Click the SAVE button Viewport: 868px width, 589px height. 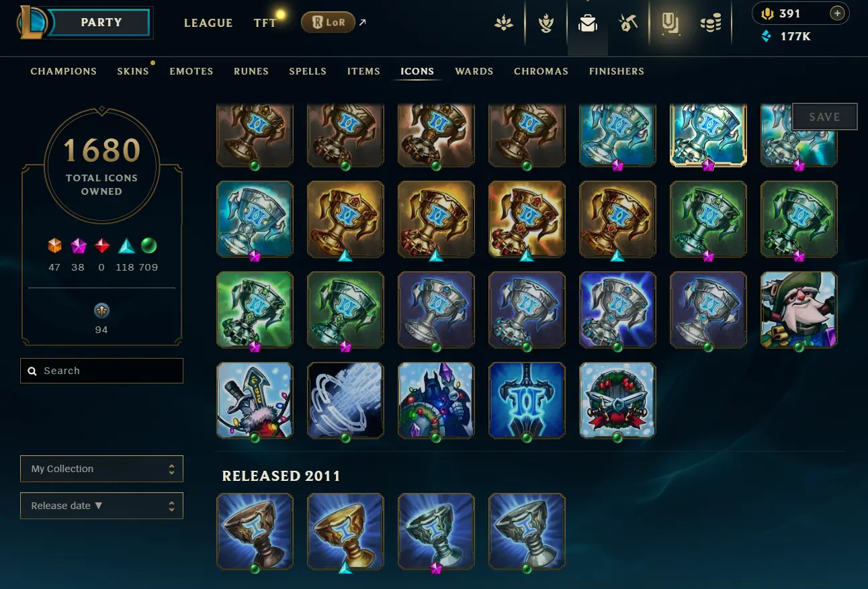(x=824, y=116)
